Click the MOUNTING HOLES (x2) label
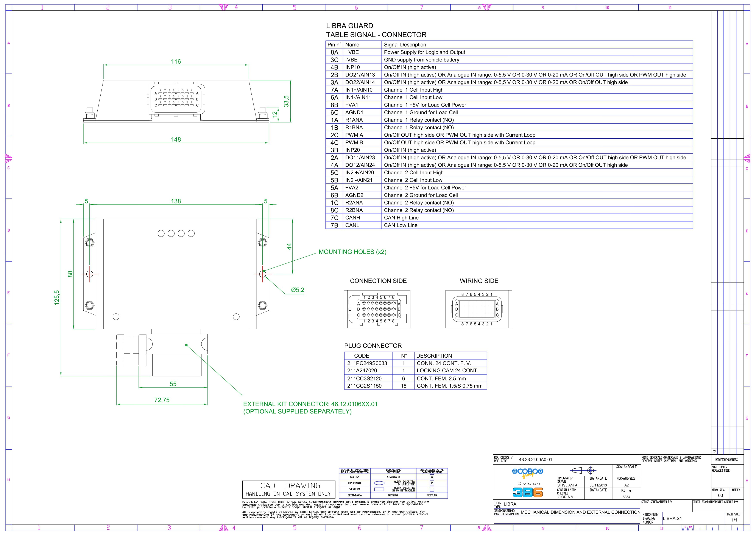Viewport: 756px width, 535px height. pos(352,252)
